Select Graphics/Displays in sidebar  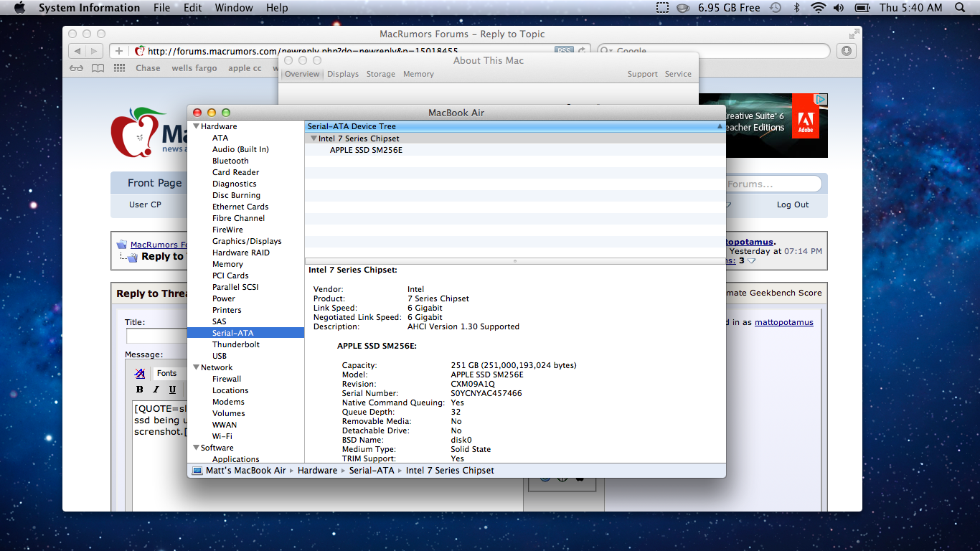[x=245, y=241]
